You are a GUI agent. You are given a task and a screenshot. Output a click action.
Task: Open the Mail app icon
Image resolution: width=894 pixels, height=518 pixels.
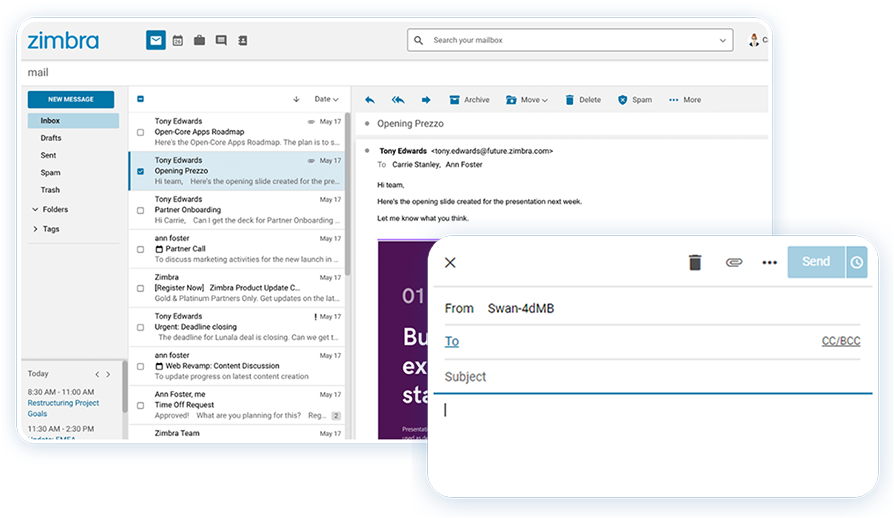click(156, 40)
